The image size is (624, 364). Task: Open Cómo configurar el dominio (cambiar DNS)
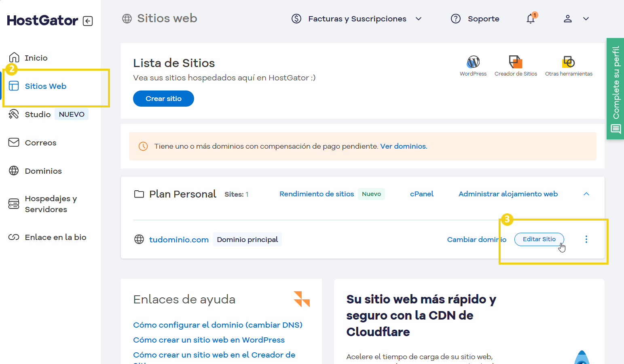click(x=218, y=325)
